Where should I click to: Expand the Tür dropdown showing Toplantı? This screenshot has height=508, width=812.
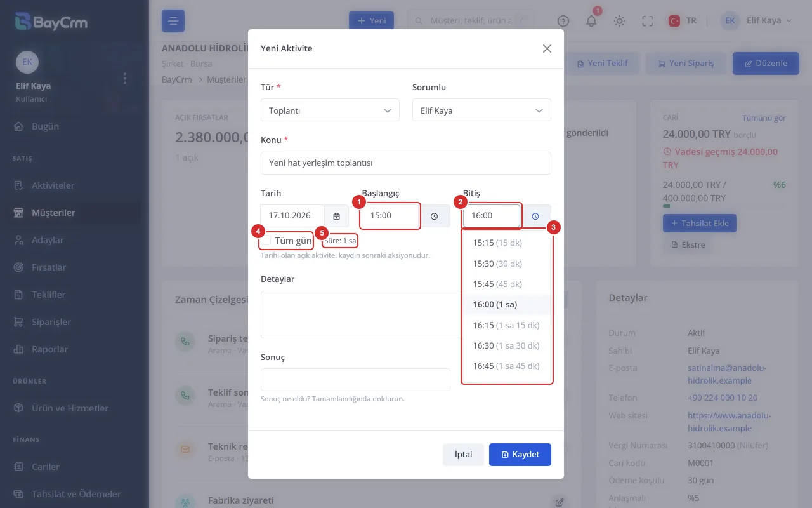[330, 110]
